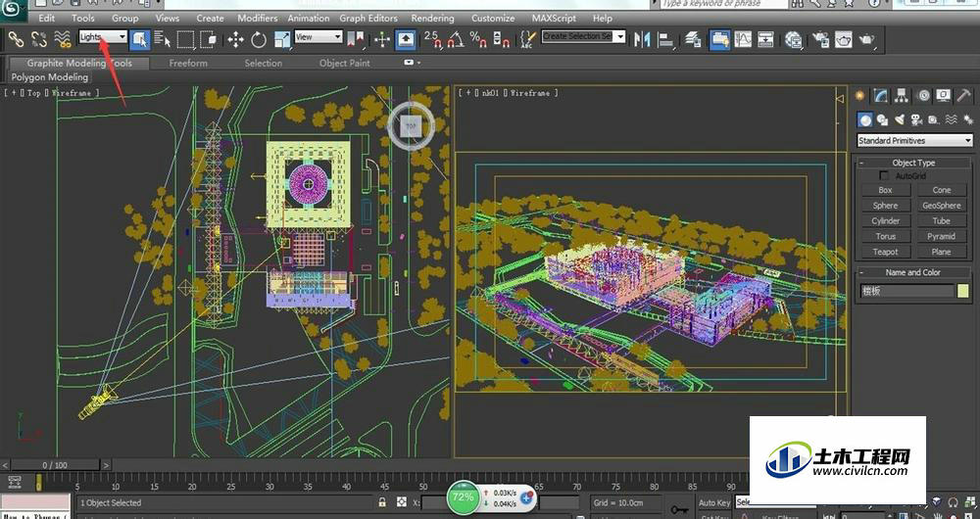Toggle Percent Snap

(x=479, y=39)
